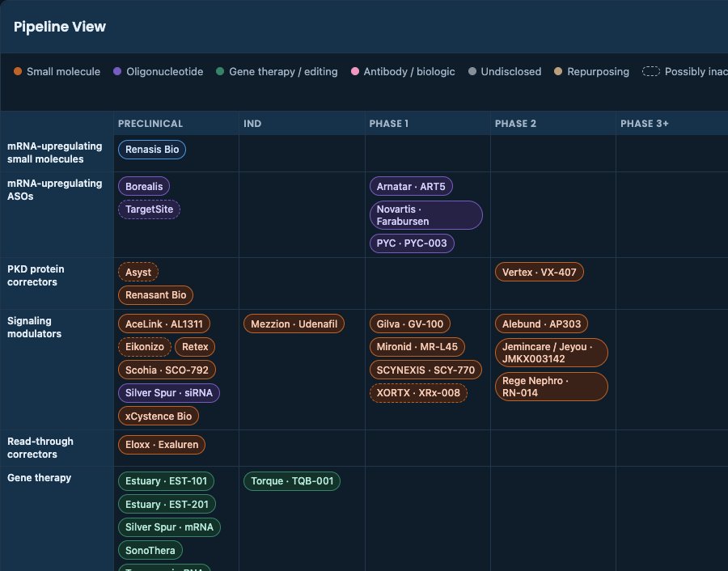
Task: Open the Borealis pipeline entry
Action: pos(144,187)
